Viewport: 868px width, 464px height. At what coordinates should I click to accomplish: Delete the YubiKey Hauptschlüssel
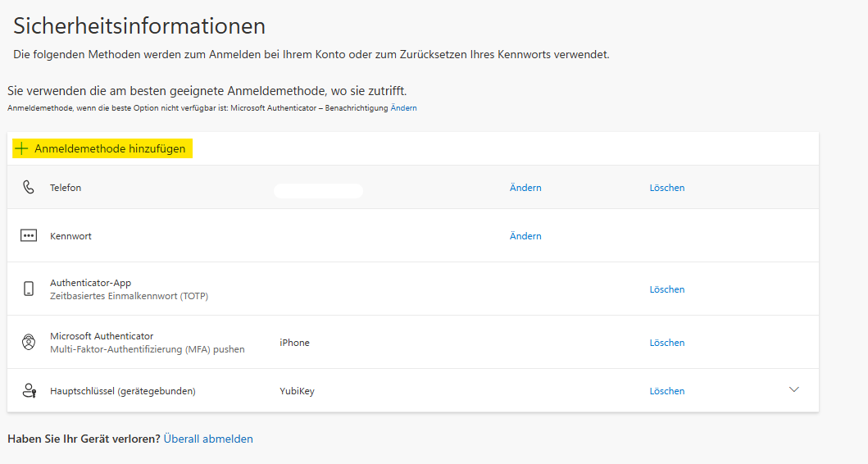tap(666, 391)
